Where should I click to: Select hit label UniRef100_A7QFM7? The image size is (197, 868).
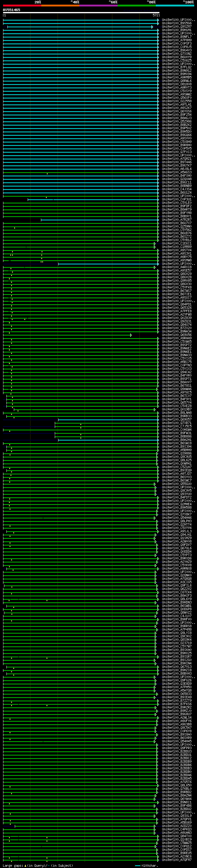point(177,860)
